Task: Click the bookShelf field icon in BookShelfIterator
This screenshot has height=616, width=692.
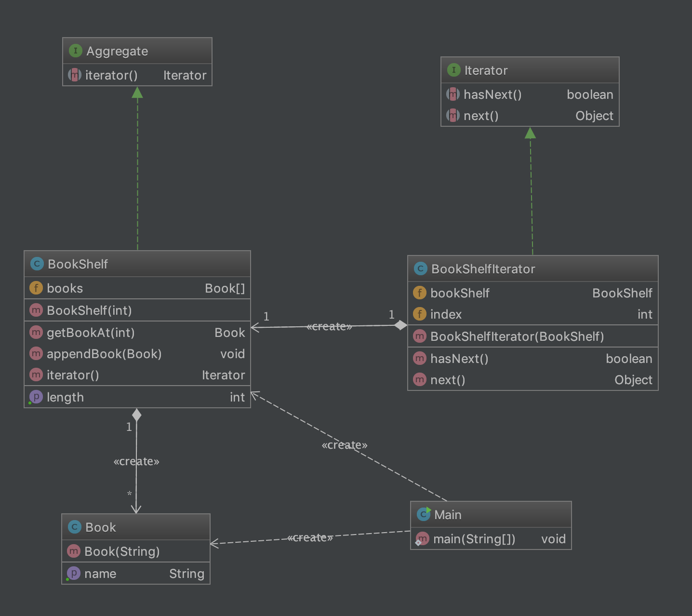Action: click(x=420, y=293)
